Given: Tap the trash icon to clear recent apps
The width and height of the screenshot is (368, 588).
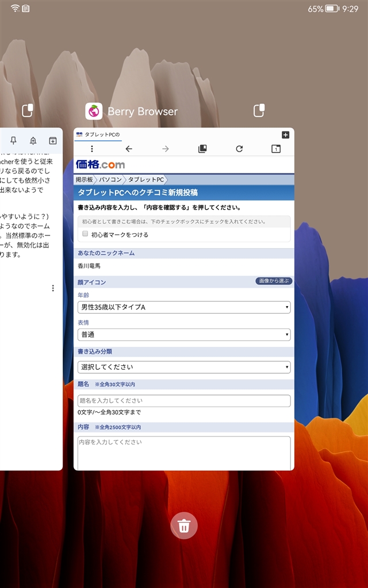Looking at the screenshot, I should coord(183,525).
